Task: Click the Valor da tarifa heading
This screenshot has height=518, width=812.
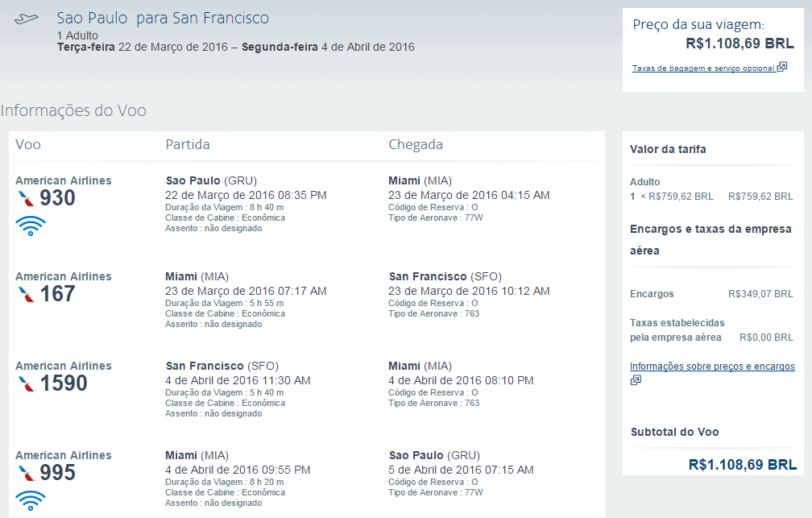Action: click(668, 149)
